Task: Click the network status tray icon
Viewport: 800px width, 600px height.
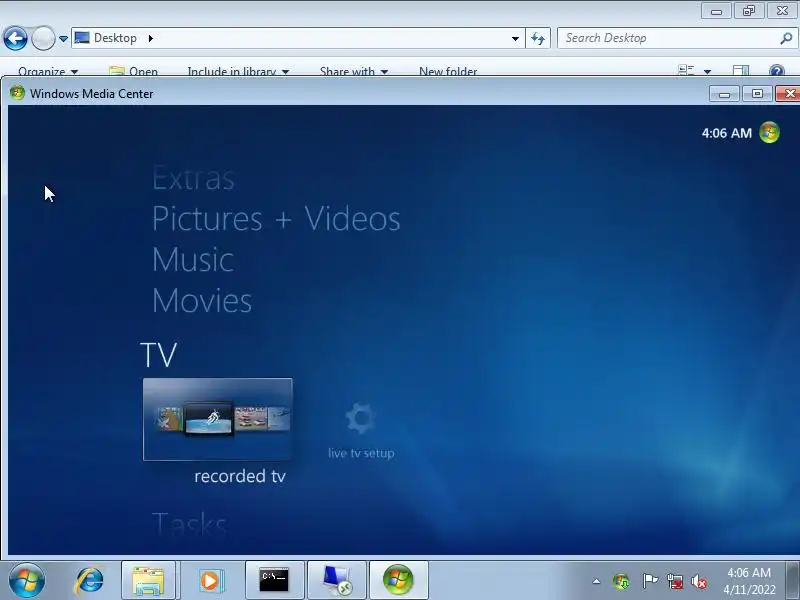Action: (x=674, y=581)
